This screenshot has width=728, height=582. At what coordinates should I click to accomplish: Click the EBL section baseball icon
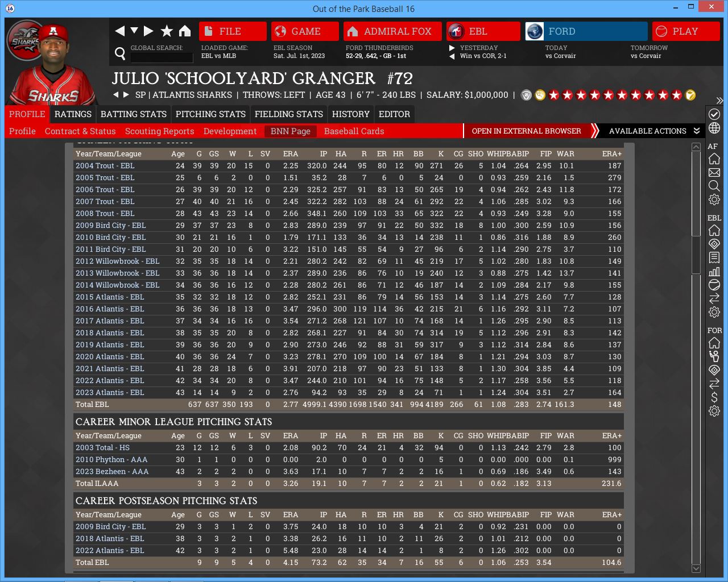(714, 285)
